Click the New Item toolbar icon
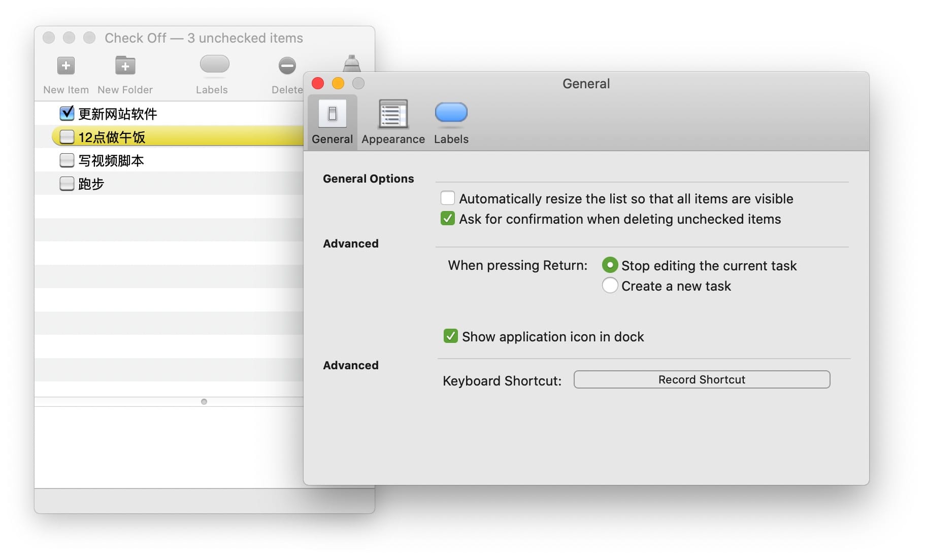 [66, 65]
